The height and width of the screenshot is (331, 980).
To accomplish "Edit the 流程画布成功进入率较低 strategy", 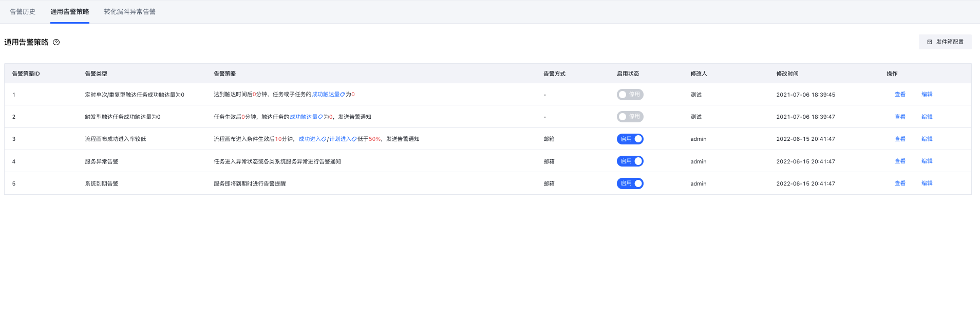I will click(x=927, y=139).
